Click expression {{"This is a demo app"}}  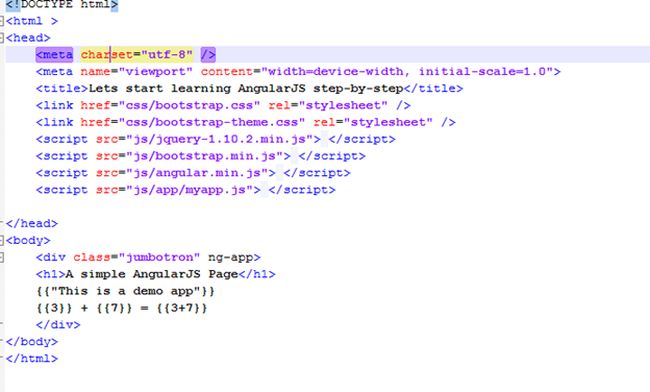(x=126, y=291)
